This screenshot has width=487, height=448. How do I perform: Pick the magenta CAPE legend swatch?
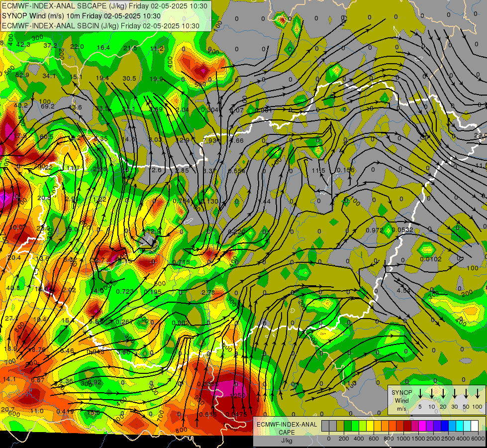point(422,426)
